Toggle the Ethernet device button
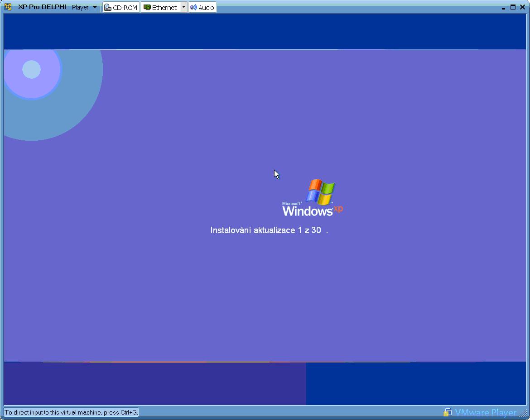Viewport: 530px width, 420px height. pos(160,7)
